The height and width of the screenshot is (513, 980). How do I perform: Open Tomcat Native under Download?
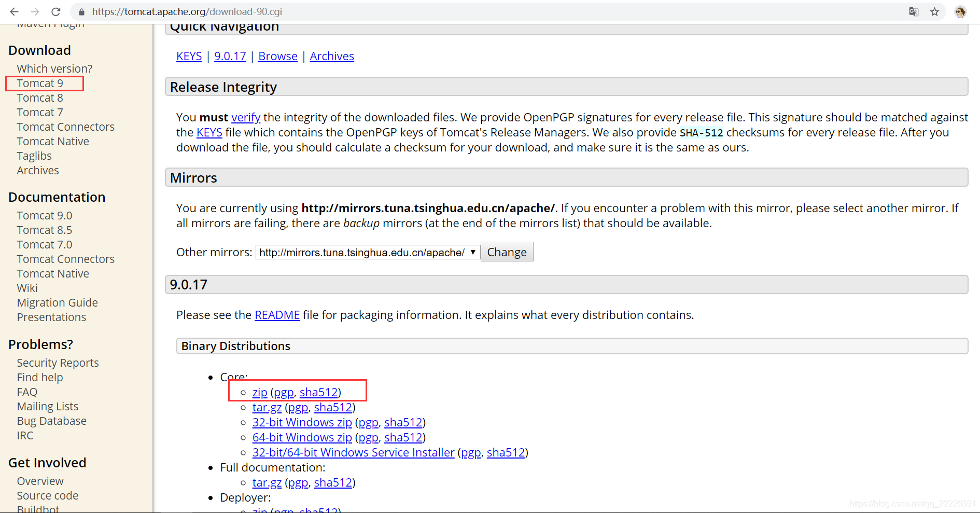pyautogui.click(x=53, y=141)
